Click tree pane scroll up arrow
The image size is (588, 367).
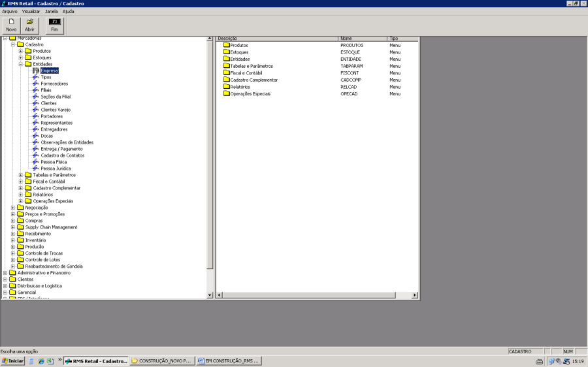210,39
